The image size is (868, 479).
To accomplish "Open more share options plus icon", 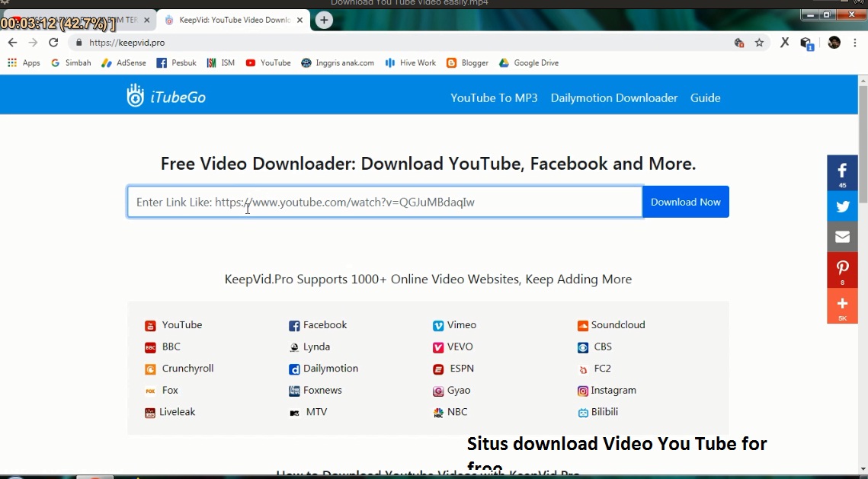I will pyautogui.click(x=842, y=306).
